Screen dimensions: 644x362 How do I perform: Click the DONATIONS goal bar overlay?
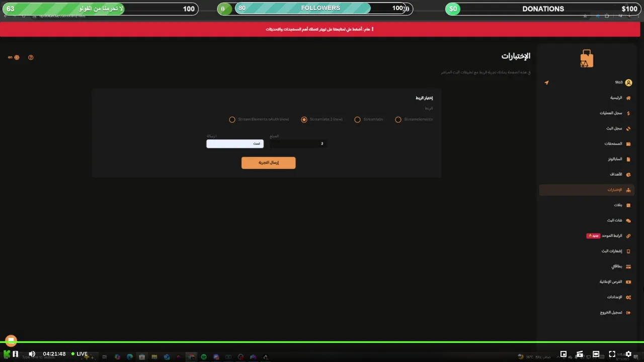(x=543, y=9)
